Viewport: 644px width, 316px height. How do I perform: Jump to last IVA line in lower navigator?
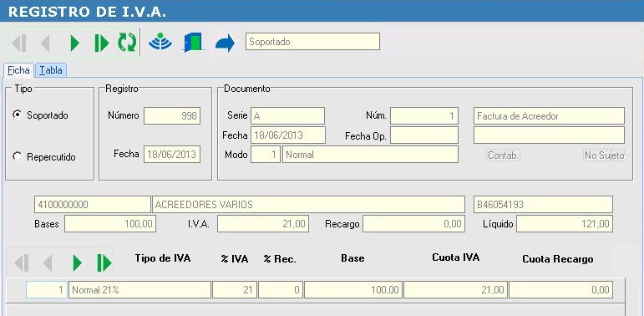[104, 263]
